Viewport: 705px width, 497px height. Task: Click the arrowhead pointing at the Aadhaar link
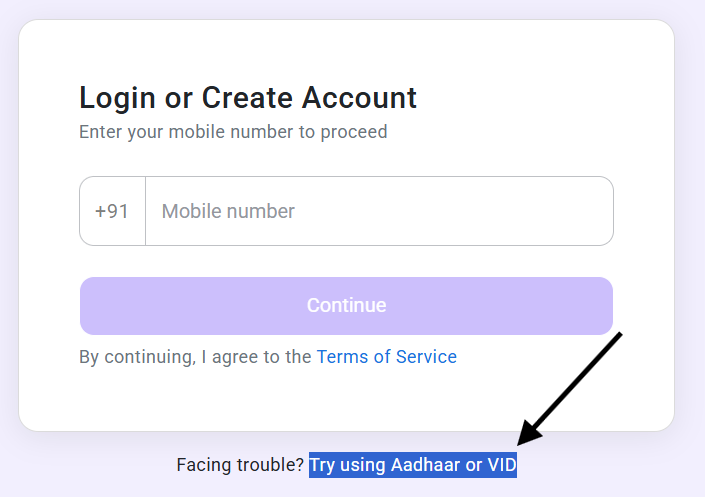click(528, 434)
